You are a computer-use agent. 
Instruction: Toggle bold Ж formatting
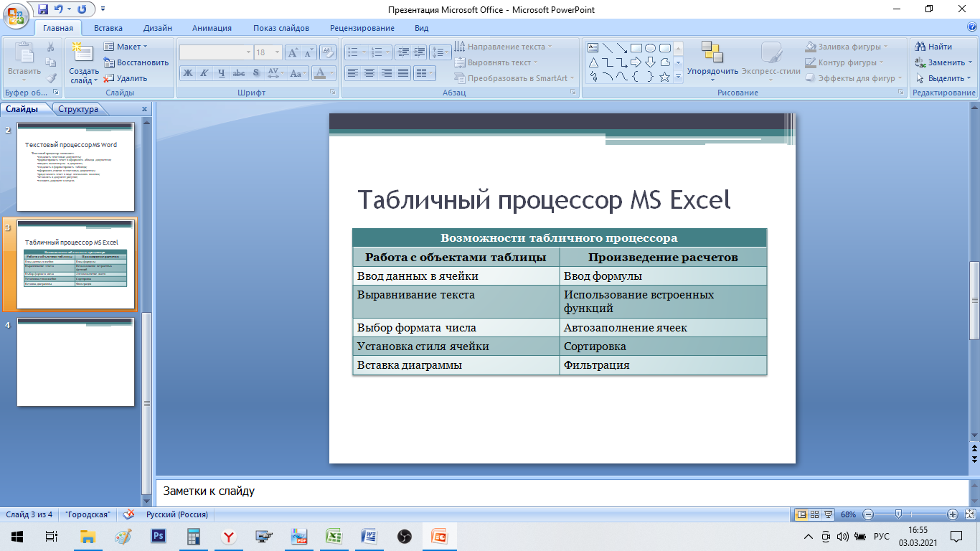[x=187, y=73]
